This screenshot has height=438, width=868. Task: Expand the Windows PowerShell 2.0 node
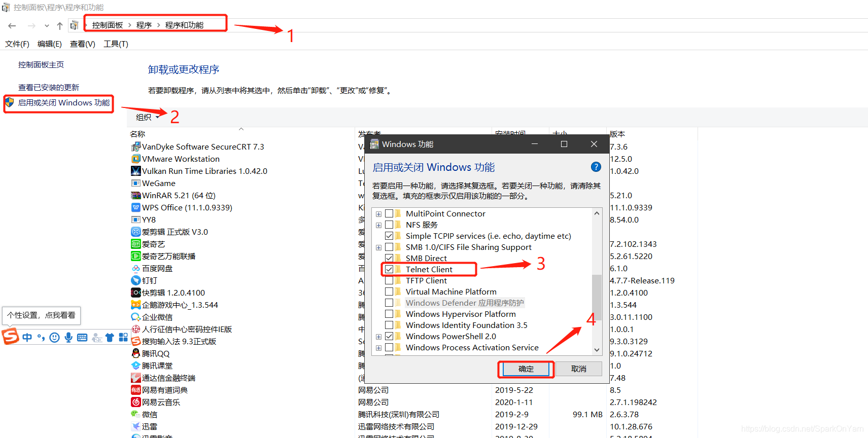click(378, 337)
